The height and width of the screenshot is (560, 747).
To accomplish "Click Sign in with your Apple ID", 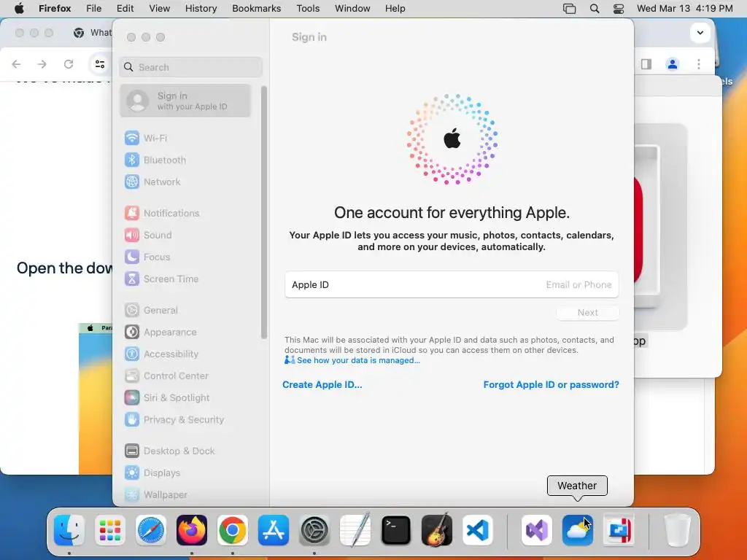I will (185, 101).
